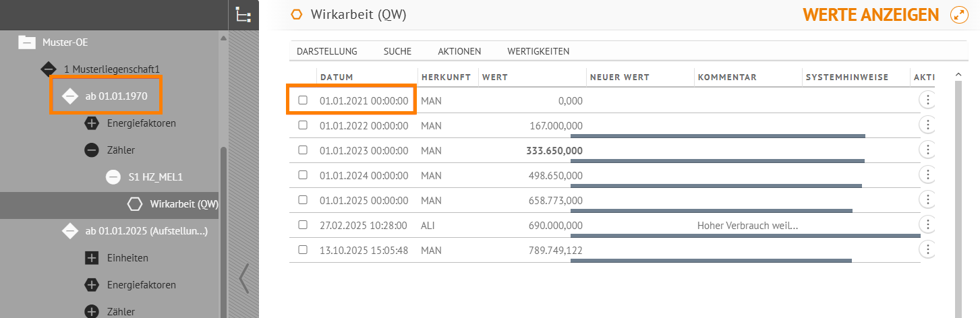This screenshot has height=318, width=980.
Task: Click the value 690.000,000
Action: (555, 225)
